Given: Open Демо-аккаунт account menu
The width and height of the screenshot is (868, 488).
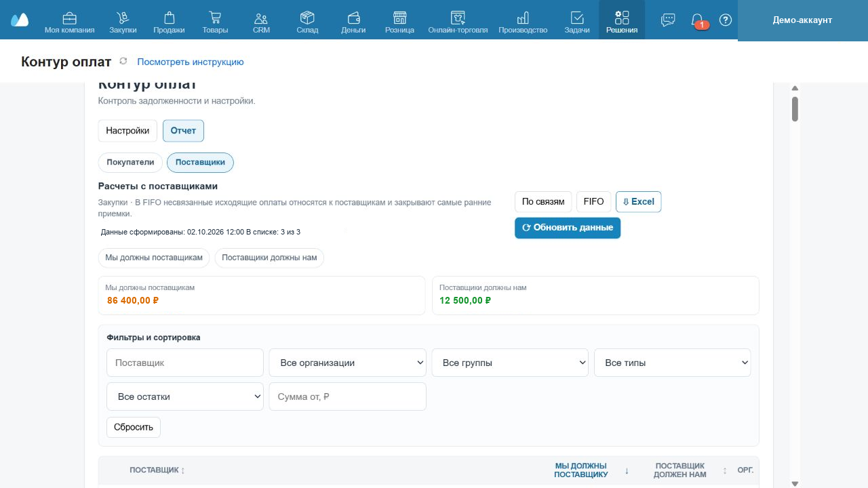Looking at the screenshot, I should coord(802,20).
